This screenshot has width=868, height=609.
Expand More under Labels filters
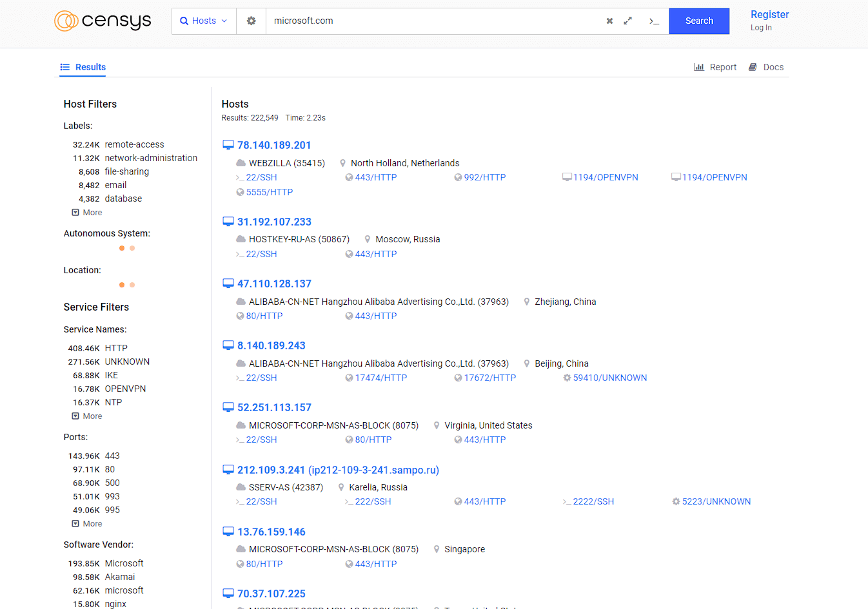click(86, 212)
